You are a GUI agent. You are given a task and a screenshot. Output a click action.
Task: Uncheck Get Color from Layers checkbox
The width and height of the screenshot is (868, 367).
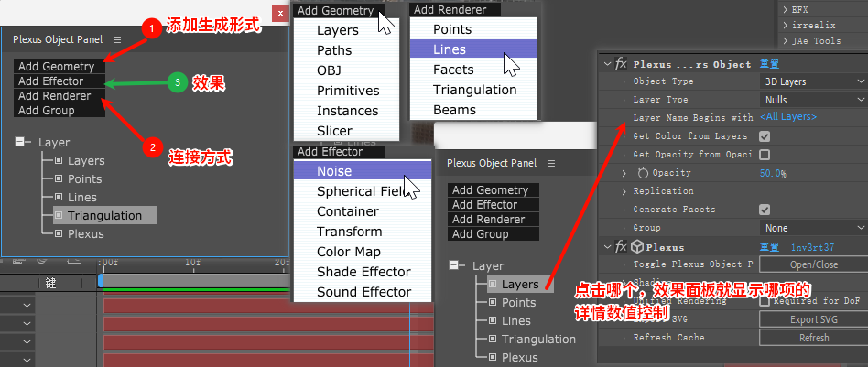coord(765,136)
